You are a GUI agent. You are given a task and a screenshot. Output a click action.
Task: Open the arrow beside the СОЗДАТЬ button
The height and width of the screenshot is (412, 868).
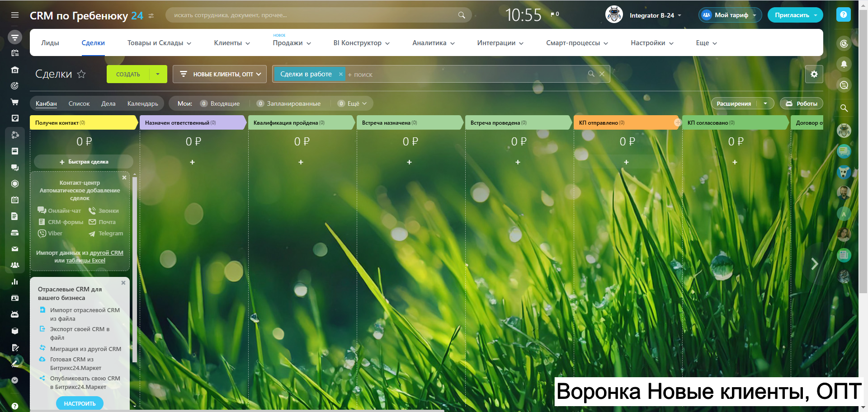coord(158,74)
